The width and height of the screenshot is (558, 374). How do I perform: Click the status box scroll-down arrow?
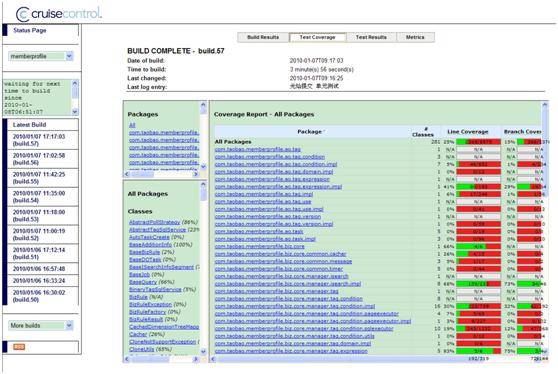(75, 112)
